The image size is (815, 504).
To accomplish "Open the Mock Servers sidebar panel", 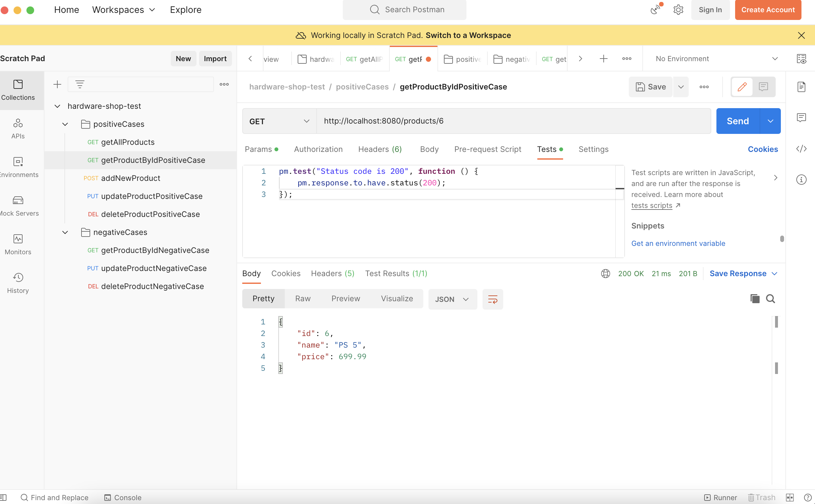I will (18, 206).
